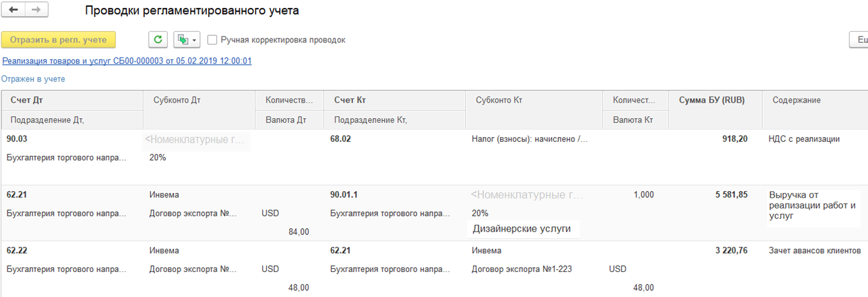The image size is (868, 297).
Task: Click the back navigation arrow
Action: (x=13, y=10)
